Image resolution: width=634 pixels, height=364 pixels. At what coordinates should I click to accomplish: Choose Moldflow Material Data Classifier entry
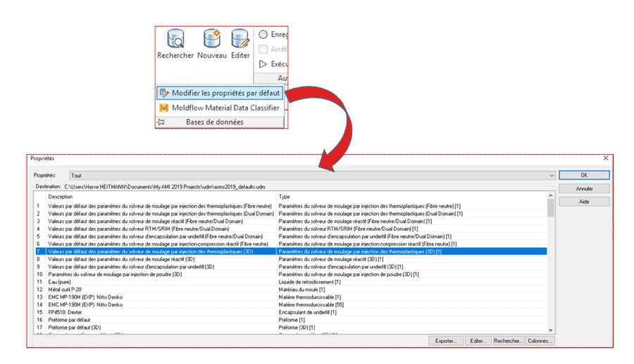(x=220, y=108)
